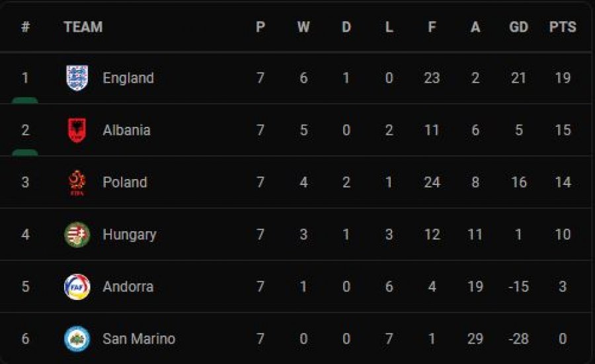The width and height of the screenshot is (595, 364).
Task: Open the Poland team link
Action: [125, 182]
